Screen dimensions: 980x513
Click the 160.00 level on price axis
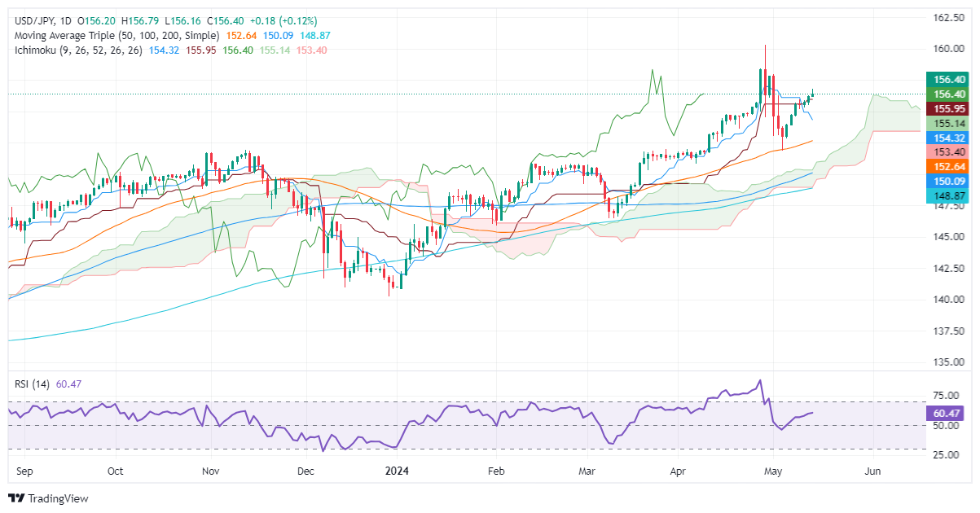[946, 49]
